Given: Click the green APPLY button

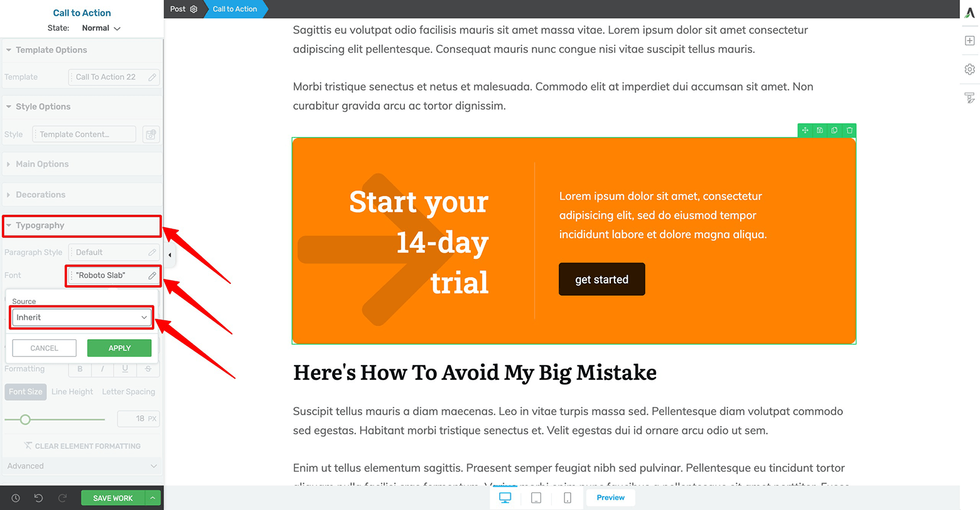Looking at the screenshot, I should [119, 348].
